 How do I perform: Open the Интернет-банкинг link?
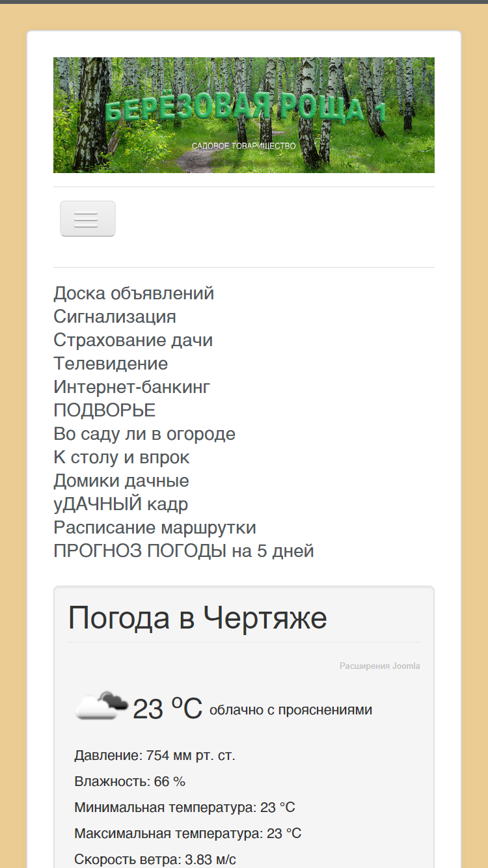point(131,387)
